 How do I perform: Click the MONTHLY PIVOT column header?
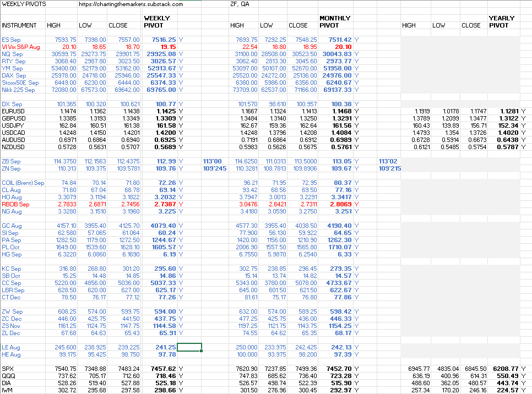point(335,21)
